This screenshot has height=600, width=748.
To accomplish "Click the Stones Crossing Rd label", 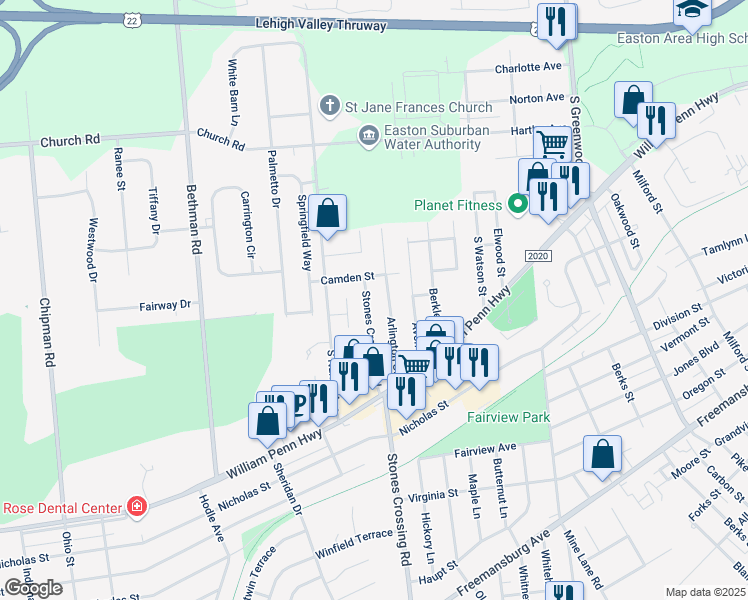I will 399,509.
